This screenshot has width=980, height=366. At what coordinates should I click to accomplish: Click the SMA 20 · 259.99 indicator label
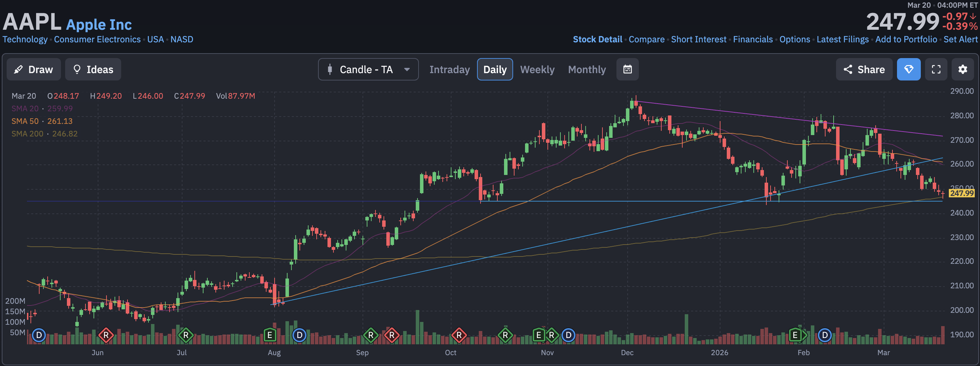pyautogui.click(x=42, y=108)
